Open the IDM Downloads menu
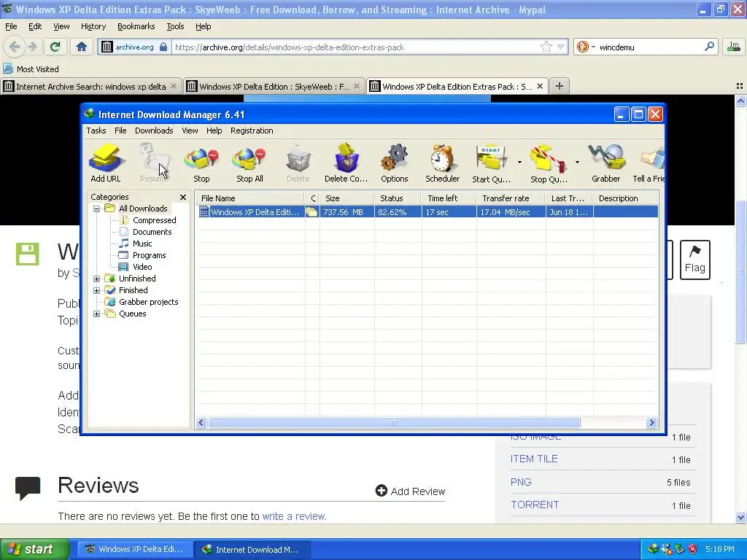Image resolution: width=747 pixels, height=560 pixels. click(154, 131)
